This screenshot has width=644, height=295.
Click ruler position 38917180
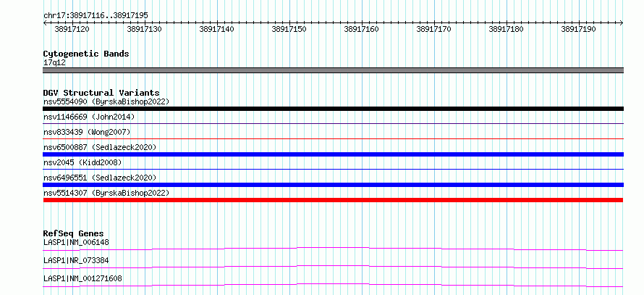pyautogui.click(x=506, y=29)
